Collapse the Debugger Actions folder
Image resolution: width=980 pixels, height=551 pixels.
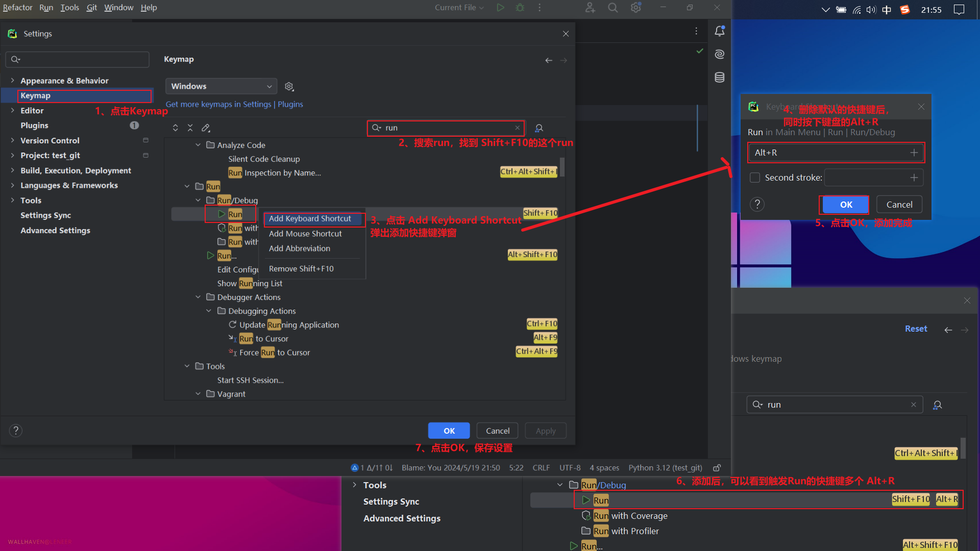point(198,297)
